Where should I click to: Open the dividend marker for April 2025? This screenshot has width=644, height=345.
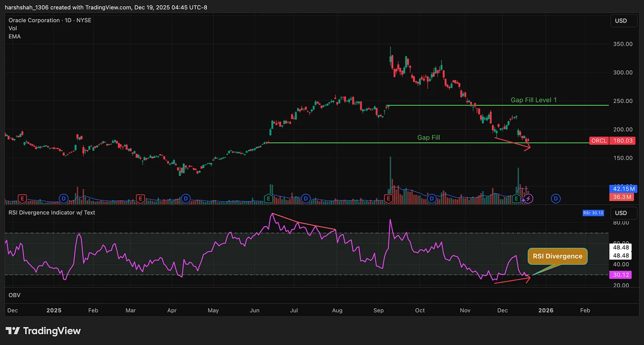185,198
